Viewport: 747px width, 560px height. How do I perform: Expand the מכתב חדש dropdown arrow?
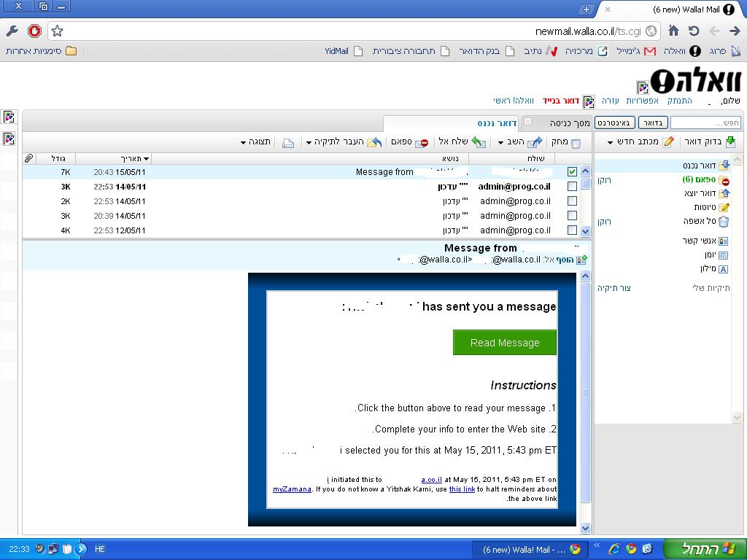coord(611,142)
